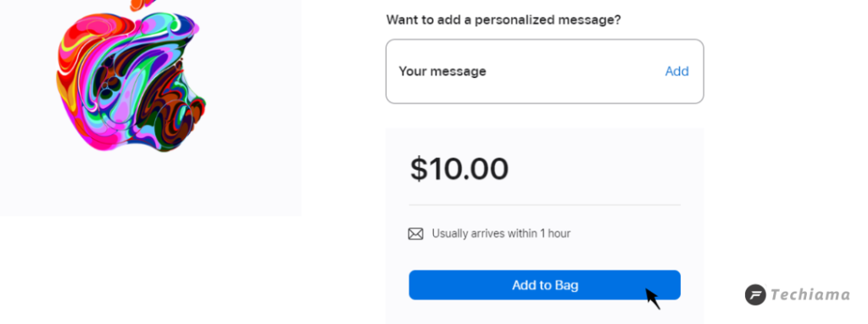Click the Techiama round logo icon
868x324 pixels.
755,294
